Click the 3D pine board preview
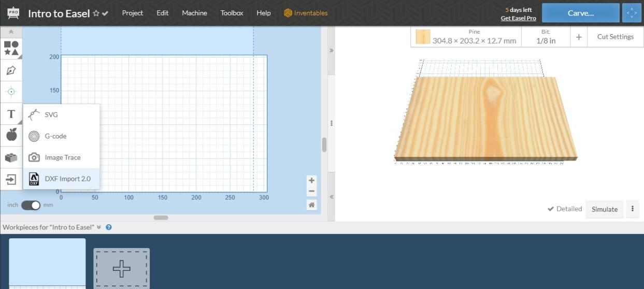Viewport: 644px width, 289px height. (x=485, y=118)
